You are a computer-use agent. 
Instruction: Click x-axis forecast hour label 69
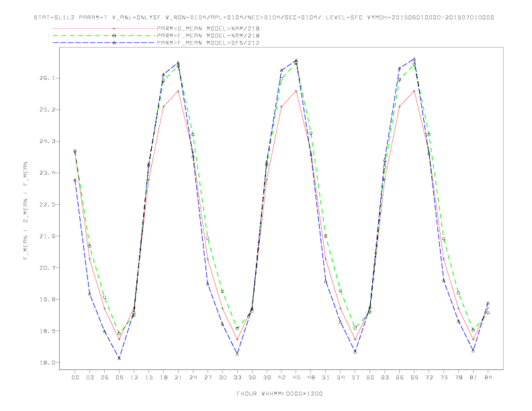coord(414,377)
